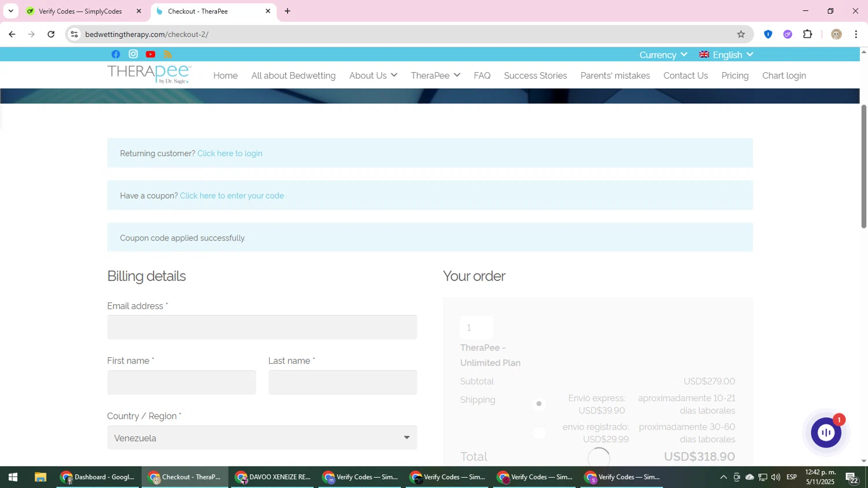This screenshot has width=868, height=488.
Task: Open TheraPee Facebook page icon
Action: pos(116,54)
